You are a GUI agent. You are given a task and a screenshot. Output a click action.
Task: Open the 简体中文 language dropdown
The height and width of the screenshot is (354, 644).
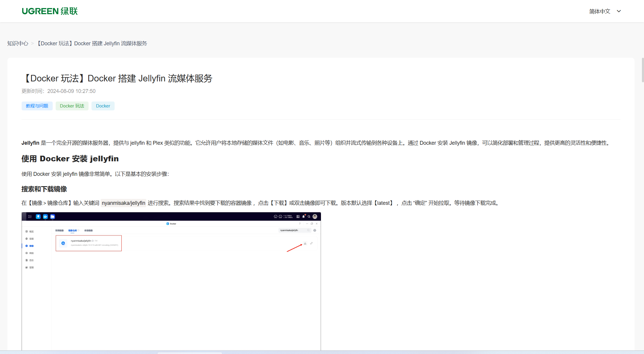(x=605, y=11)
